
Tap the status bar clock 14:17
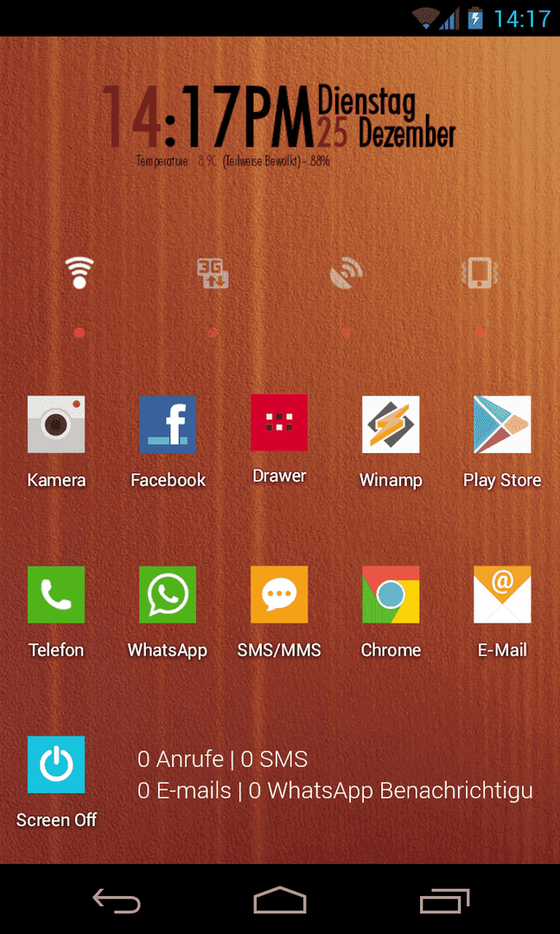tap(523, 19)
